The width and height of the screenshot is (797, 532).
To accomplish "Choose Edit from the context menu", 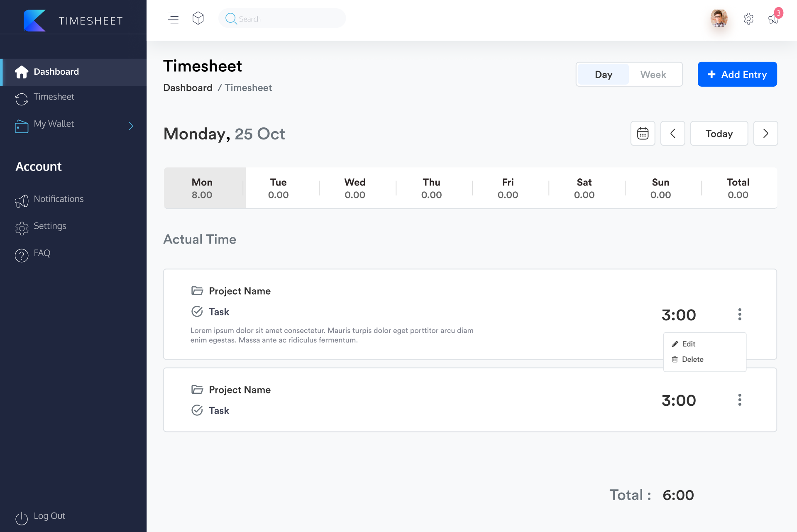I will click(x=688, y=344).
